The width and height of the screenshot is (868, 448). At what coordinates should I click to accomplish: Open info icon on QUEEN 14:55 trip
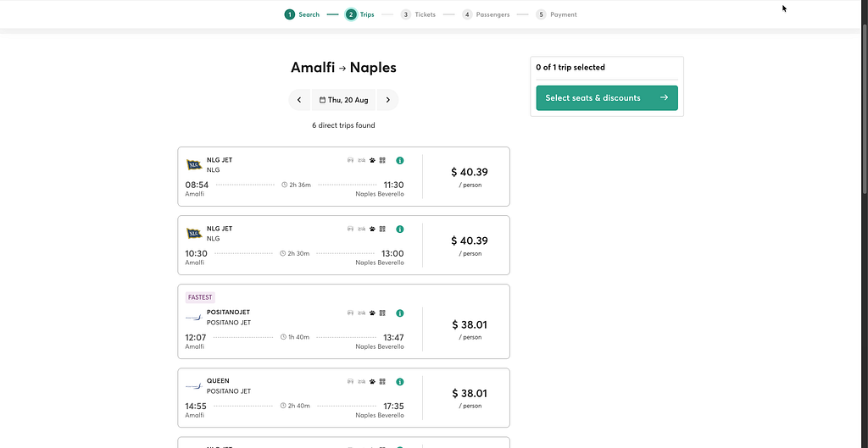400,382
